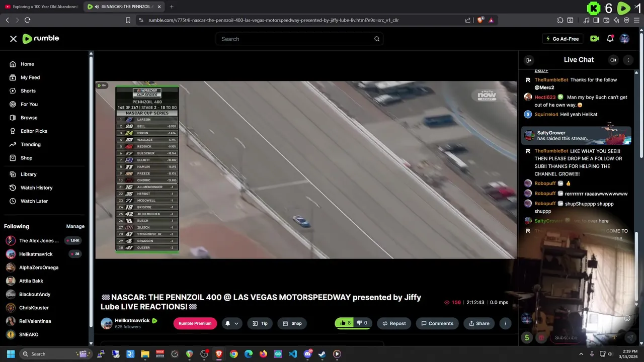Screen dimensions: 644x362
Task: Click Manage next to Following
Action: click(75, 226)
